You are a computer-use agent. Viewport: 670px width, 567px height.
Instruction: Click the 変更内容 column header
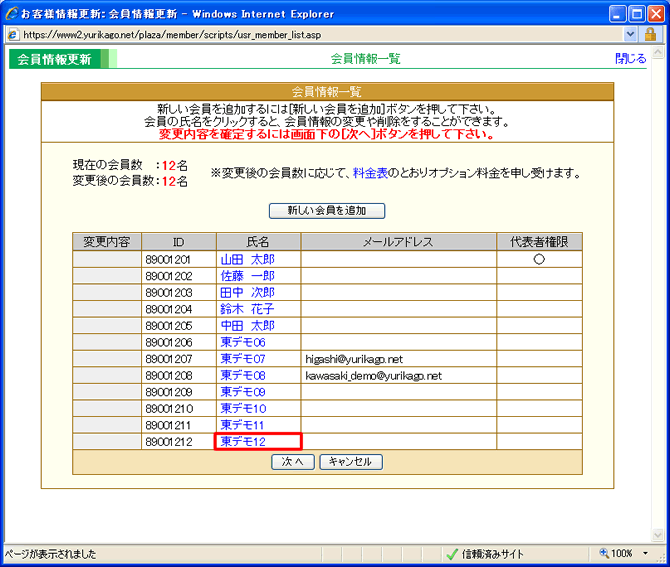click(x=107, y=242)
